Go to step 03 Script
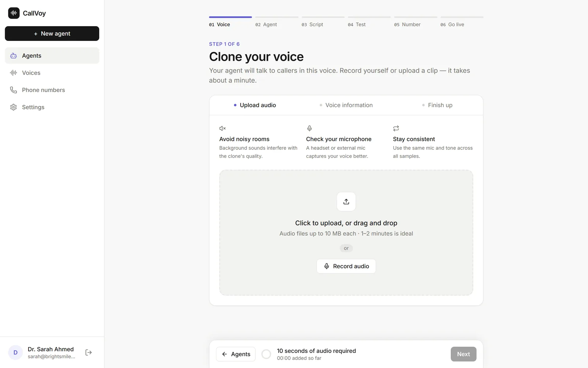588x368 pixels. 323,22
